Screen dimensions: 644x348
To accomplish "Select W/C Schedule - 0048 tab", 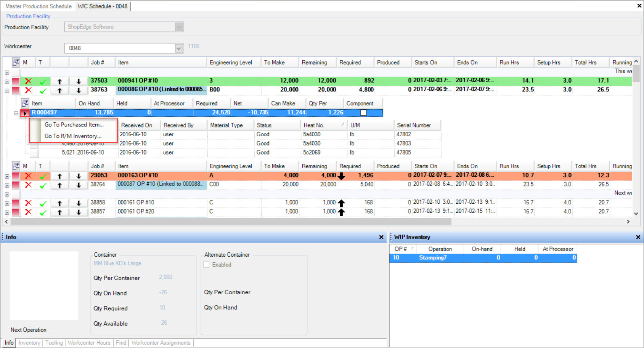I will pos(103,6).
